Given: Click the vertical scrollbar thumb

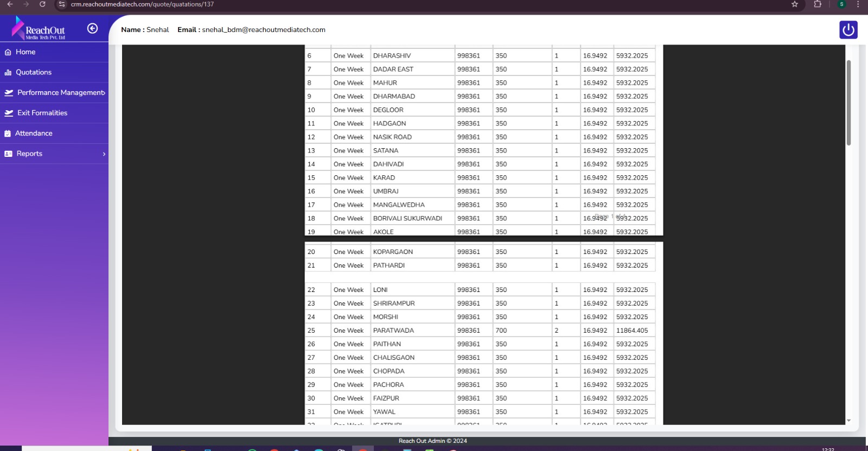Looking at the screenshot, I should pyautogui.click(x=848, y=102).
